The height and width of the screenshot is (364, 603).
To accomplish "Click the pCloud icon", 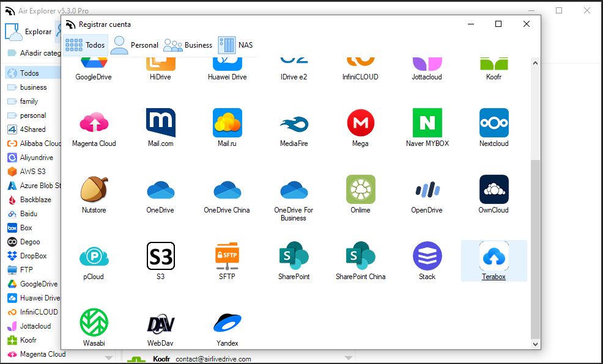I will coord(94,256).
